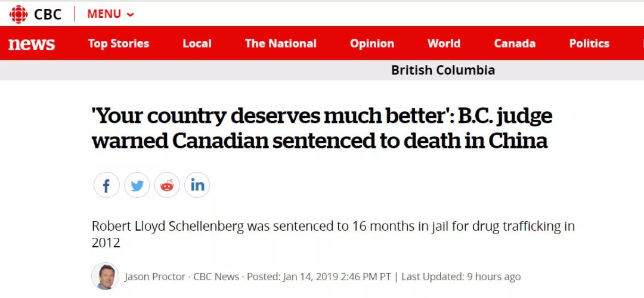The width and height of the screenshot is (644, 298).
Task: Open the Canada section
Action: click(515, 44)
